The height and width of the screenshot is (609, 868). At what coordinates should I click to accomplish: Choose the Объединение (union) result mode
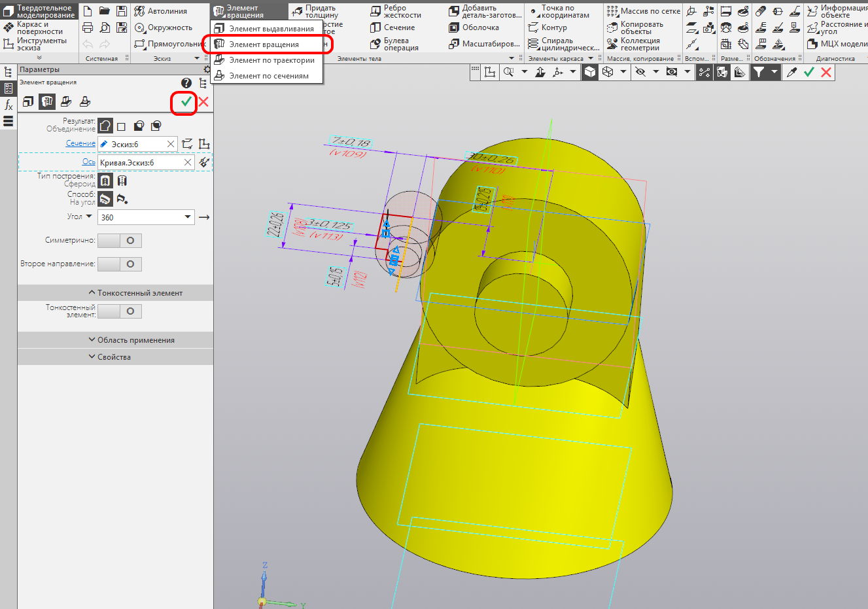[x=105, y=126]
